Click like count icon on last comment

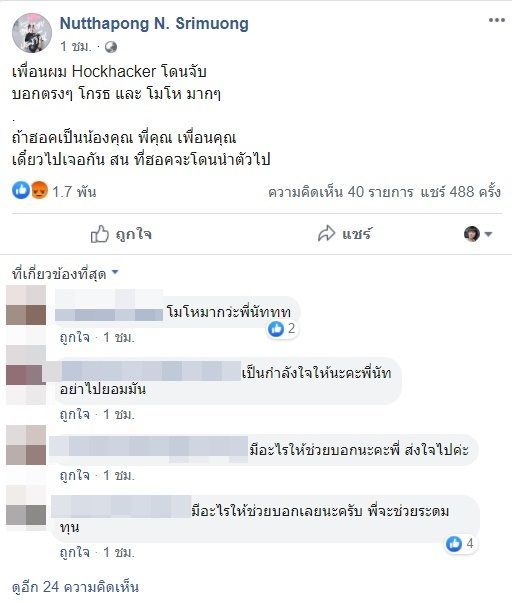(454, 543)
